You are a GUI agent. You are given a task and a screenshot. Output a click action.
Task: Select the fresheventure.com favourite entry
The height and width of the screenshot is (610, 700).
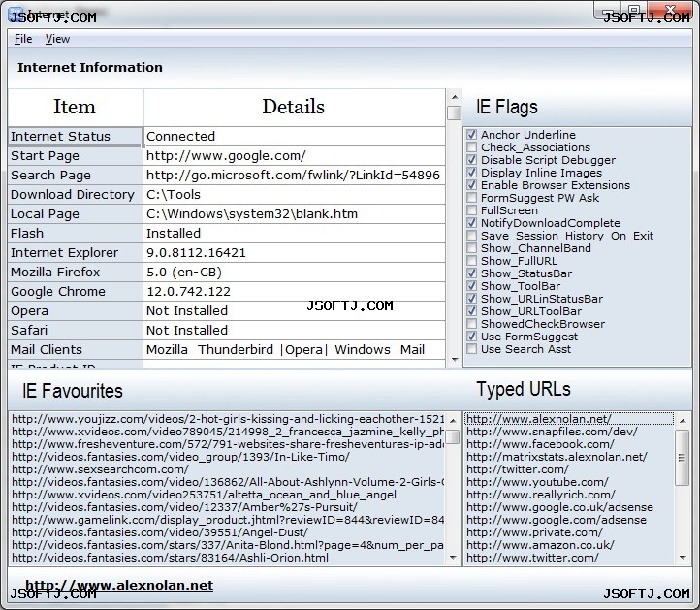[x=228, y=444]
